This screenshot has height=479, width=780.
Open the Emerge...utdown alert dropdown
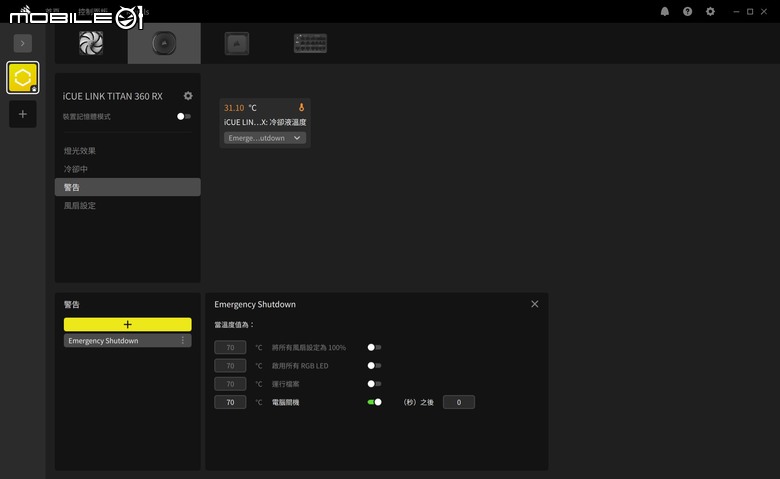[265, 138]
